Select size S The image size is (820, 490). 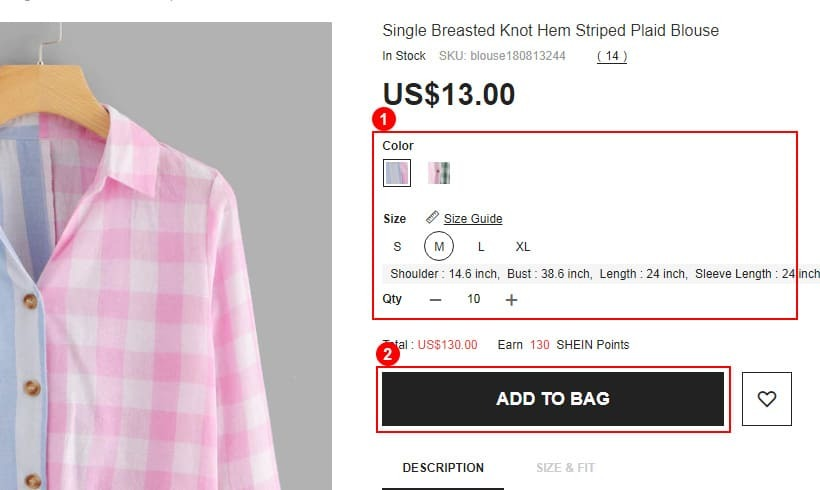[397, 246]
